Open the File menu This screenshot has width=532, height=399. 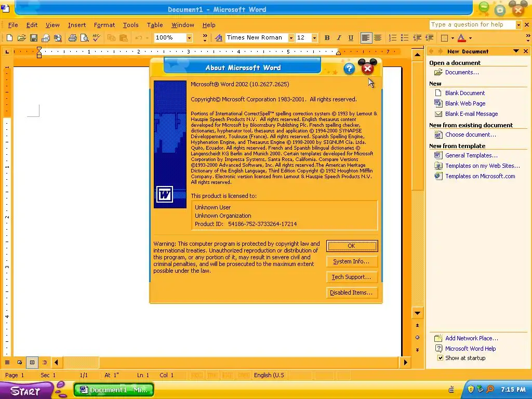[x=13, y=25]
